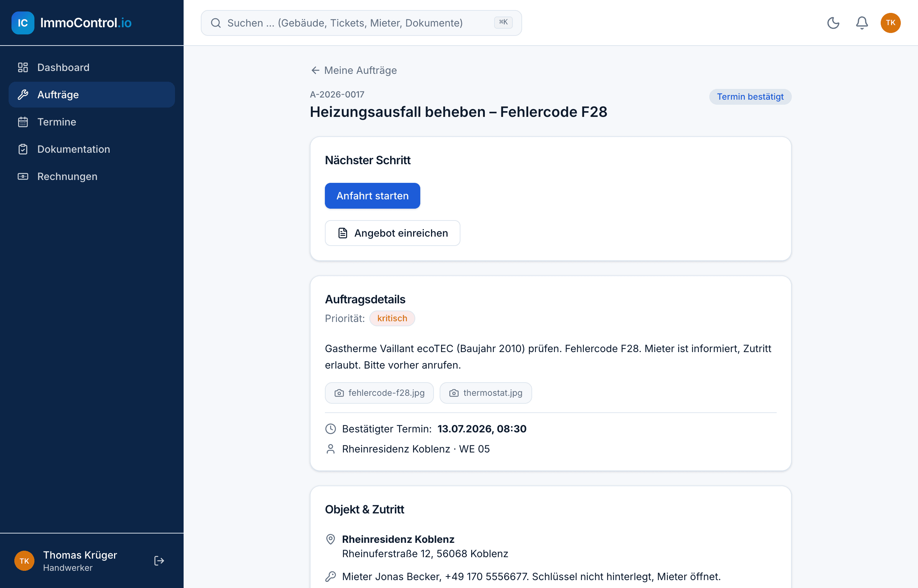This screenshot has height=588, width=918.
Task: Click bold Rheinresidenz Koblenz address title
Action: [x=398, y=539]
